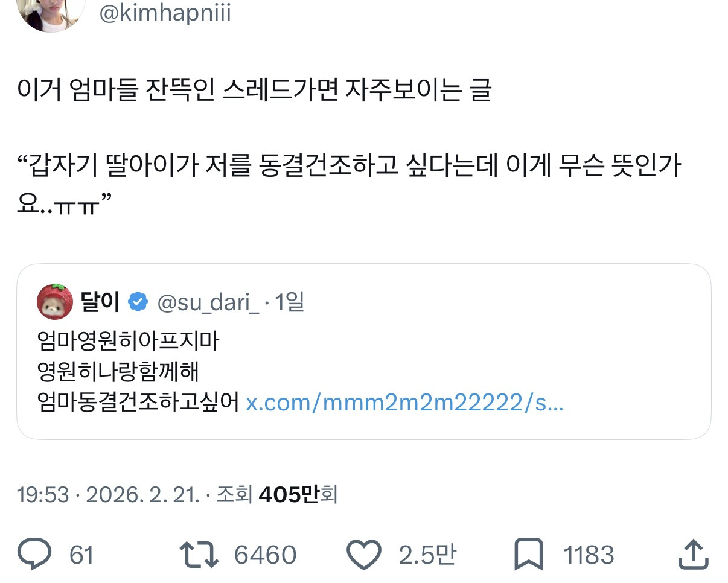Open the share icon menu

(x=694, y=554)
